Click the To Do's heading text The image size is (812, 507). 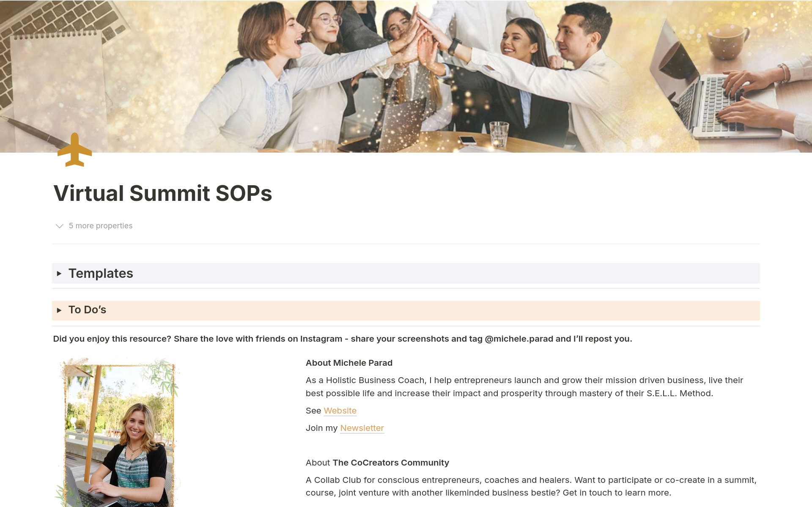tap(88, 310)
